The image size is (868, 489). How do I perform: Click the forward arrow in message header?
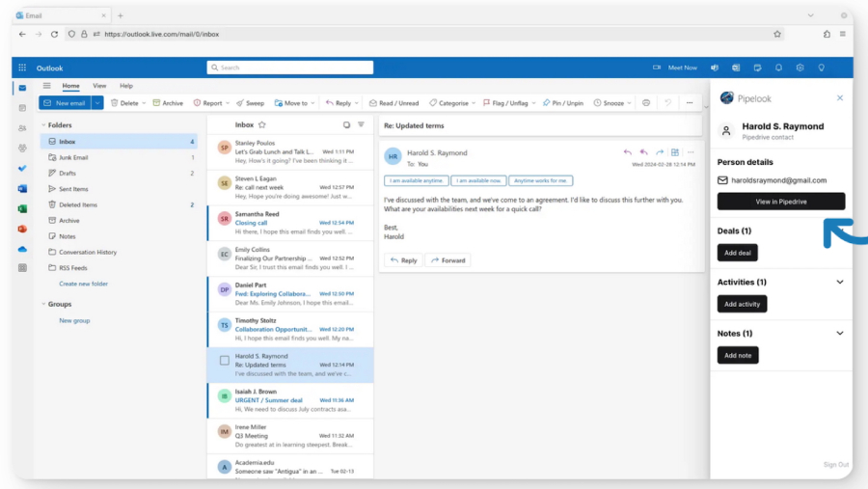click(x=660, y=152)
